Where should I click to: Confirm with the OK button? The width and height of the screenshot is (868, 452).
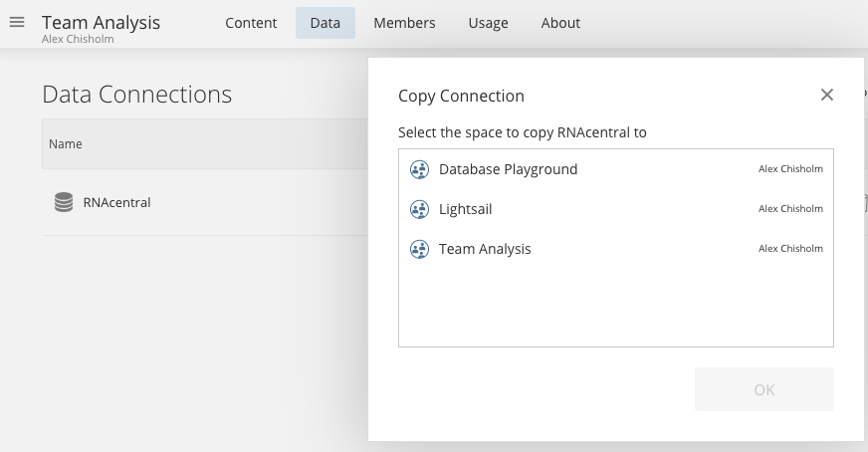(x=763, y=389)
